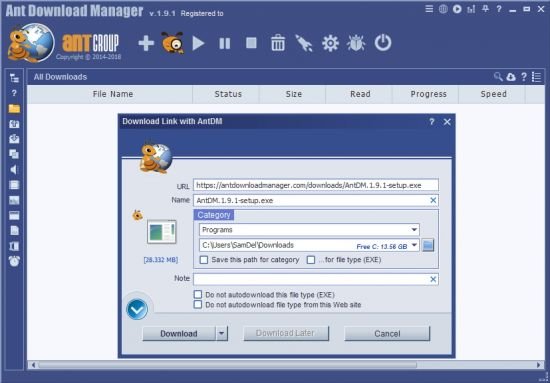550x383 pixels.
Task: Click the Cancel button
Action: point(387,334)
